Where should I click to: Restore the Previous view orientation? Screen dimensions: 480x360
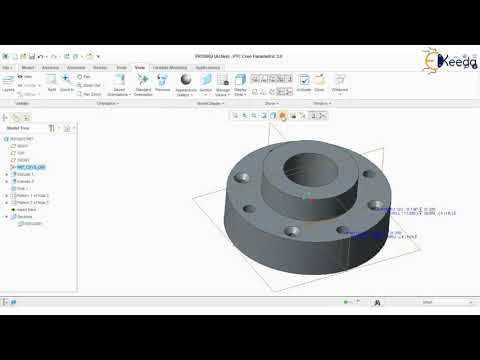tap(162, 83)
